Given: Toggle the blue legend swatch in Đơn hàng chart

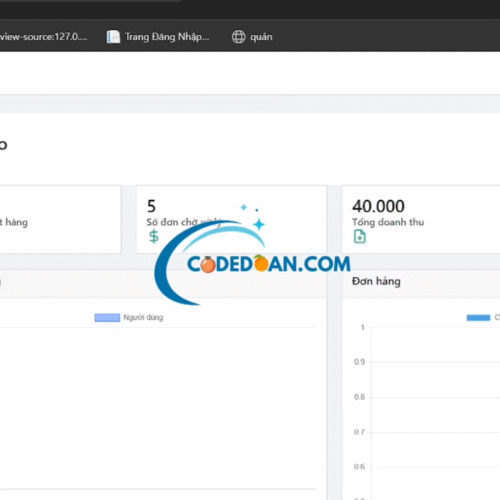Looking at the screenshot, I should [478, 318].
